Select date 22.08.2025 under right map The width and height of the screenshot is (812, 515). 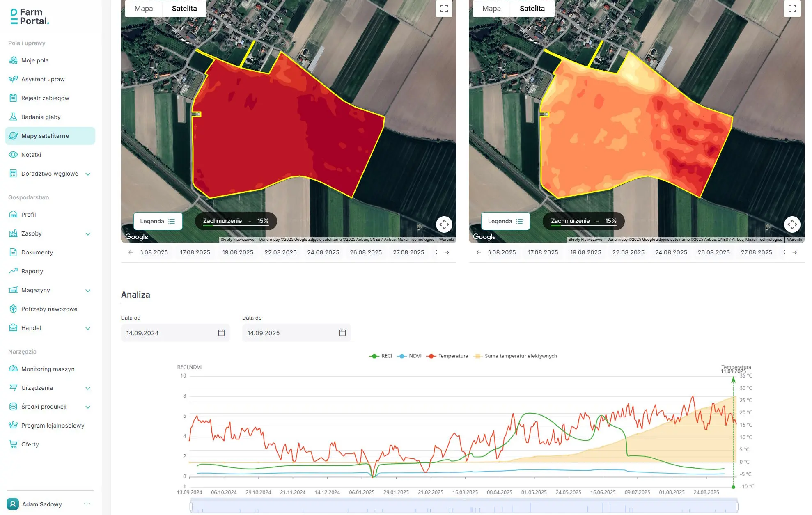(x=628, y=252)
